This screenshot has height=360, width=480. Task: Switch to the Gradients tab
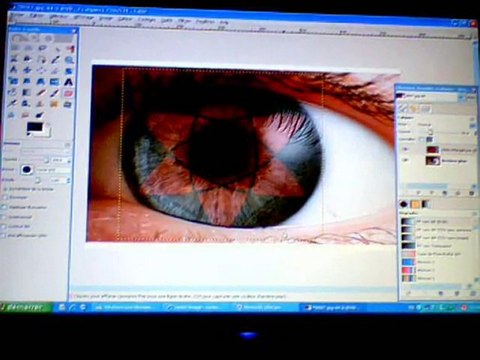coord(426,204)
